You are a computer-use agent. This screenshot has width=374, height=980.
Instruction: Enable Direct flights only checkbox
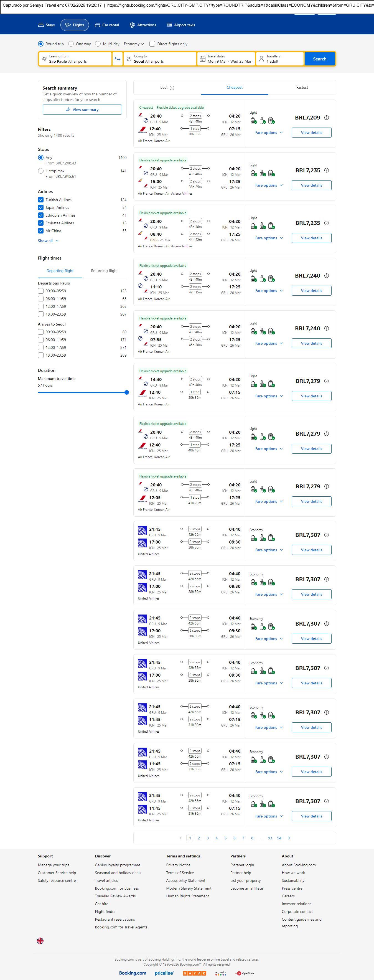(x=152, y=44)
